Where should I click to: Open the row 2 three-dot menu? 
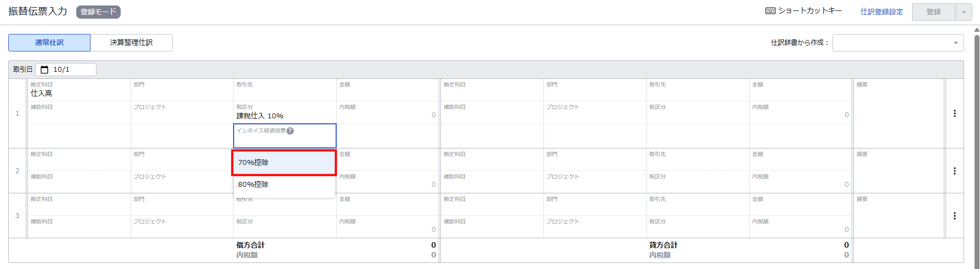point(954,171)
